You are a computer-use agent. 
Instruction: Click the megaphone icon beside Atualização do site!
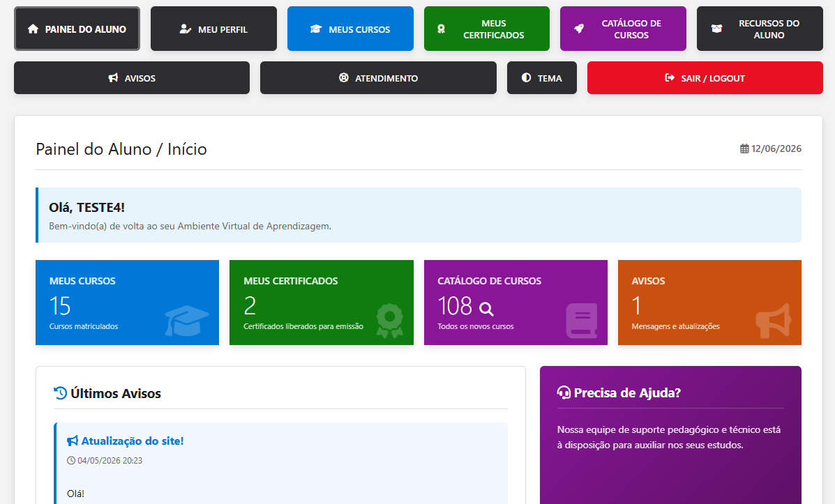(x=73, y=441)
